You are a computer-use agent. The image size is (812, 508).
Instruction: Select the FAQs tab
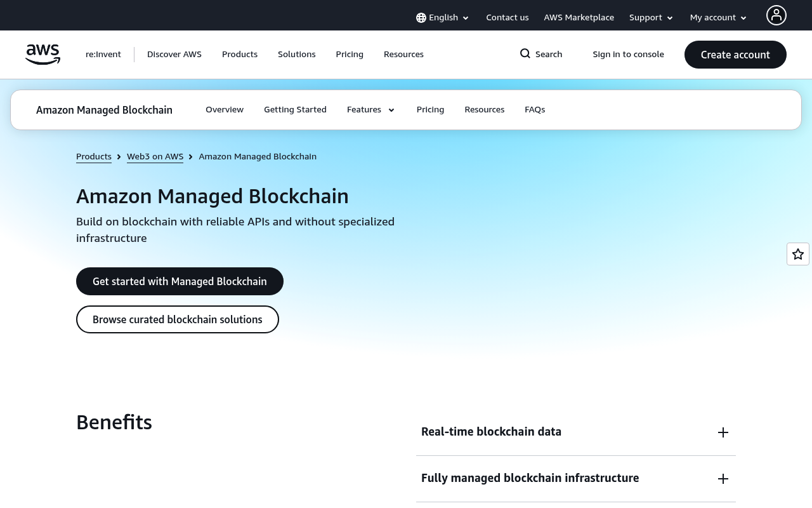tap(535, 110)
